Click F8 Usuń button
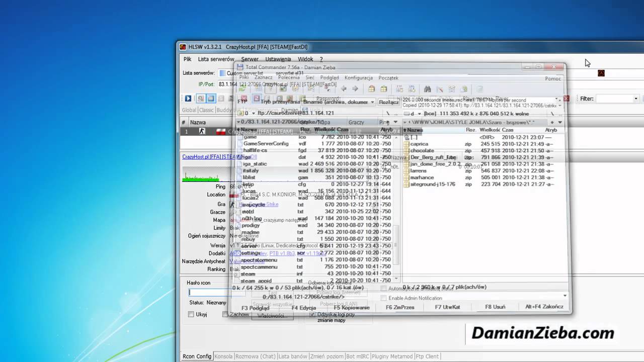 point(495,307)
